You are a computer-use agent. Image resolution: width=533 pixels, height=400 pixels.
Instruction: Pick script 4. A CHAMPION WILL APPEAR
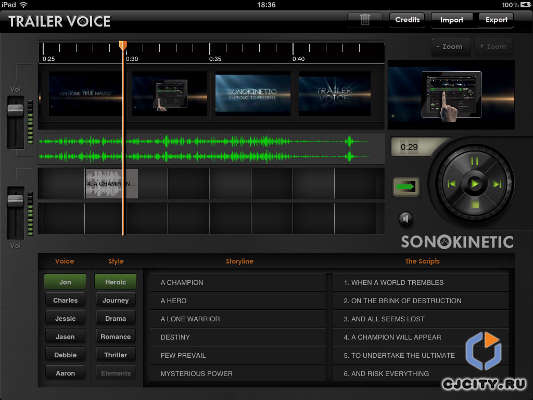point(422,337)
